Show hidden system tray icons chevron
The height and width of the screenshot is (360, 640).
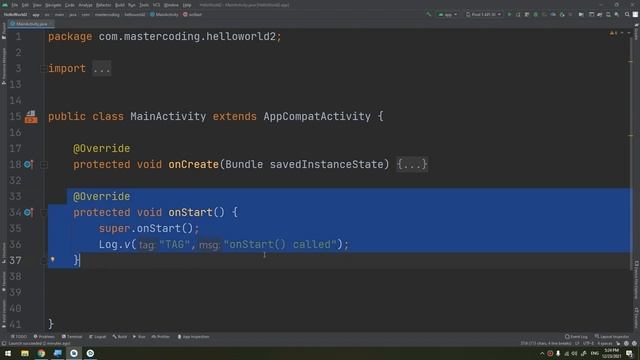(542, 353)
